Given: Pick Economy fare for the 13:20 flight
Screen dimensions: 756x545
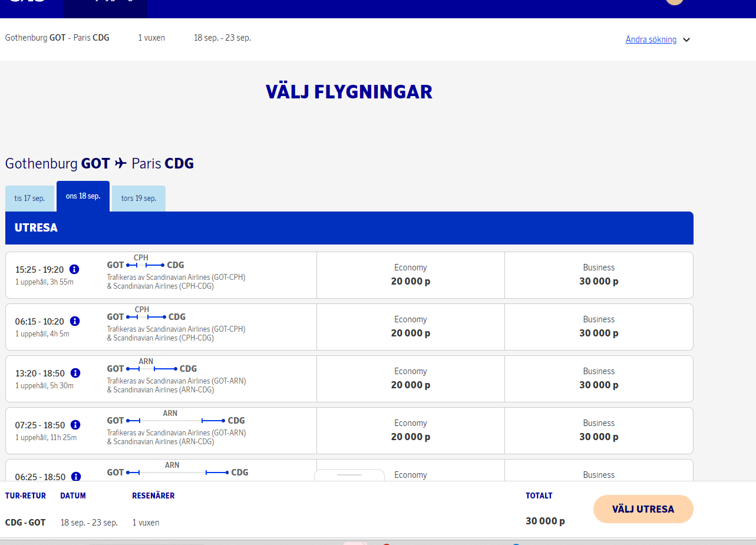Looking at the screenshot, I should coord(410,379).
